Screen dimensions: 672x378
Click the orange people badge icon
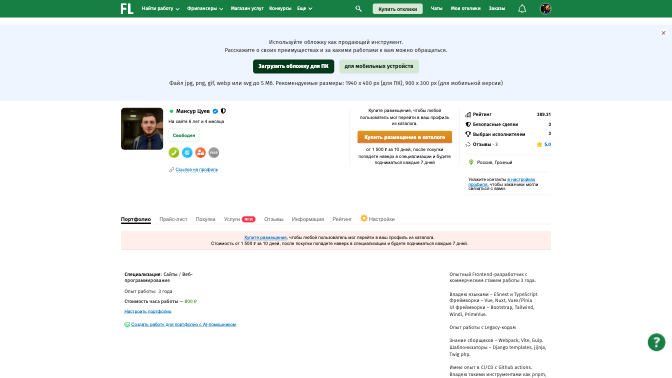[x=200, y=153]
